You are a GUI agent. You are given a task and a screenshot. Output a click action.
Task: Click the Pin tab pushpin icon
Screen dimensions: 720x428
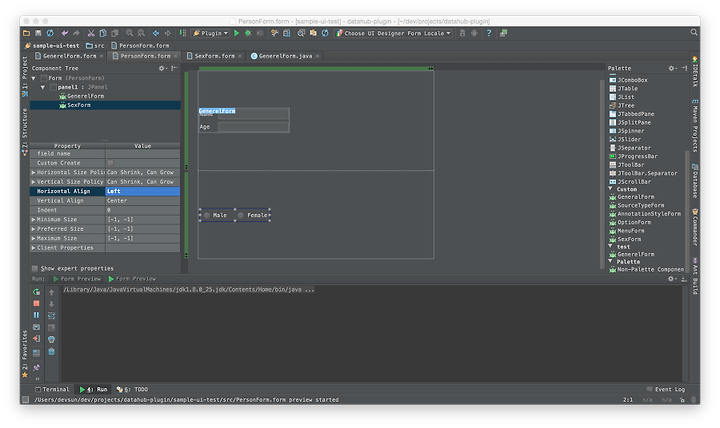(x=36, y=367)
